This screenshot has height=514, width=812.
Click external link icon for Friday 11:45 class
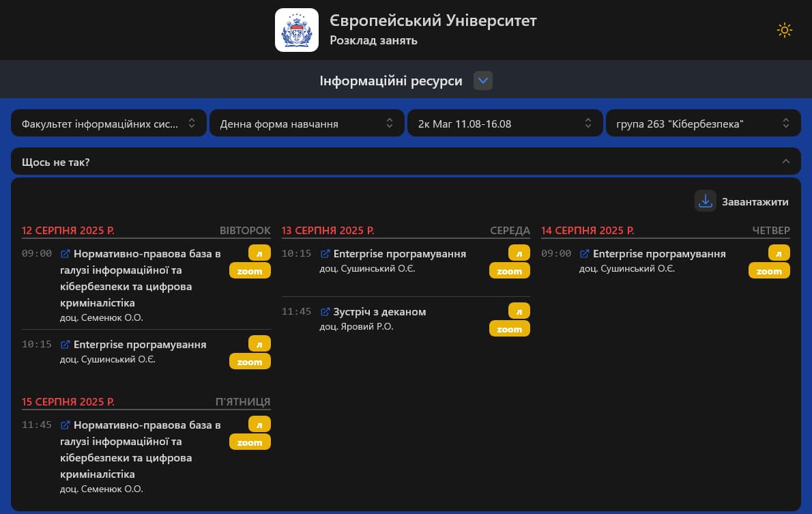66,425
